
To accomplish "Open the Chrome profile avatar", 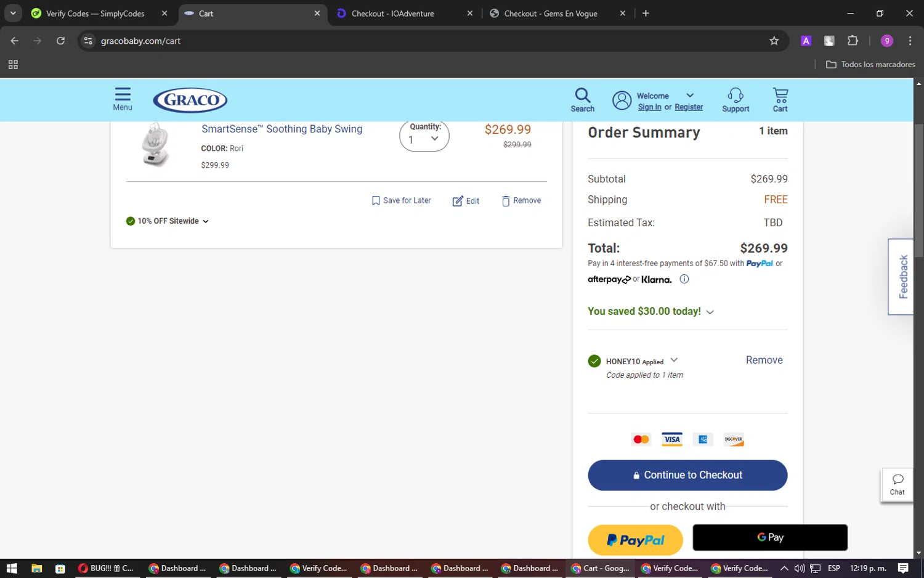I will pos(887,41).
